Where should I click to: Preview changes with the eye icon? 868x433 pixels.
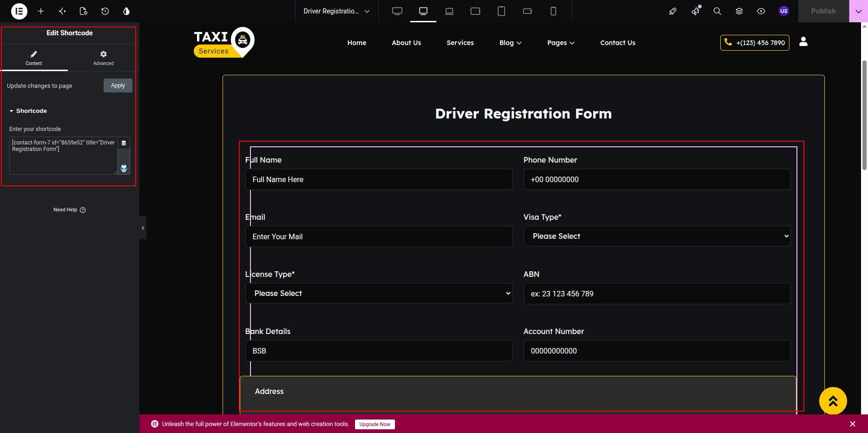tap(761, 11)
